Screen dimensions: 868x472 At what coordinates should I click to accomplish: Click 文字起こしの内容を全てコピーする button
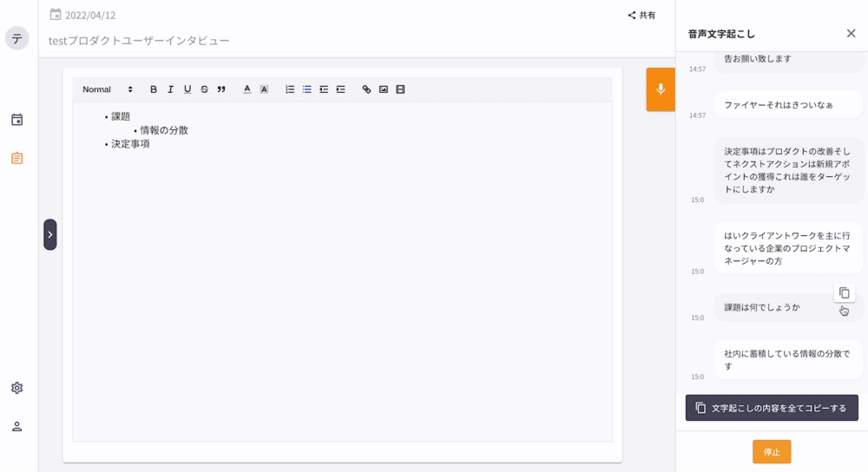coord(772,408)
